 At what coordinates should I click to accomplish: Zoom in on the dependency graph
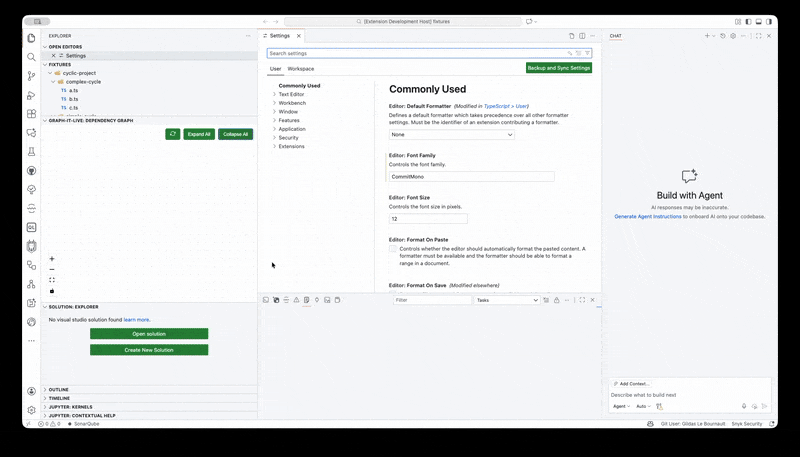click(52, 259)
